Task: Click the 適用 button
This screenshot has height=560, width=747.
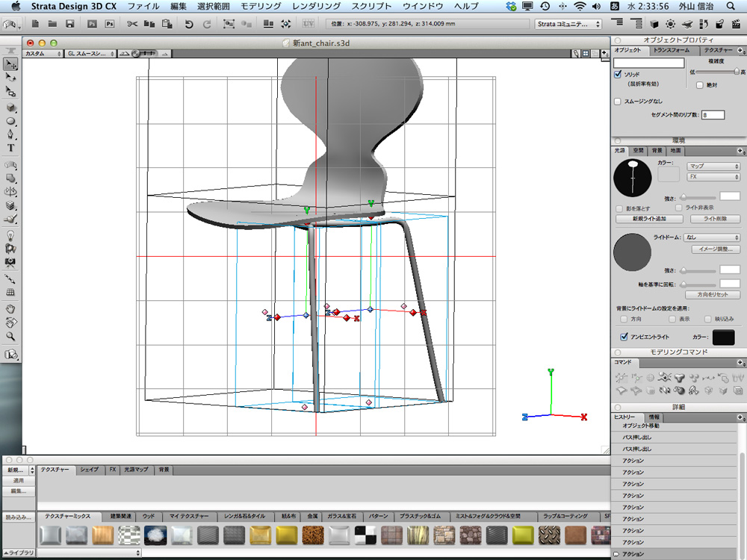Action: [19, 481]
